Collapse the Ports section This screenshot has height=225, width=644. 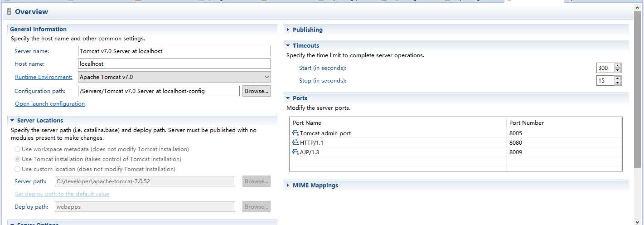(x=288, y=98)
